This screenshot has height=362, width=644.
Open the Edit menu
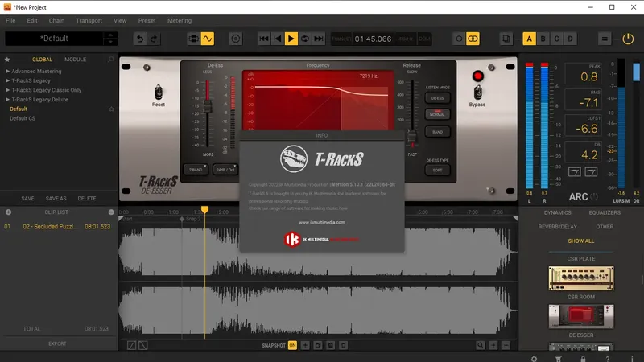point(32,21)
